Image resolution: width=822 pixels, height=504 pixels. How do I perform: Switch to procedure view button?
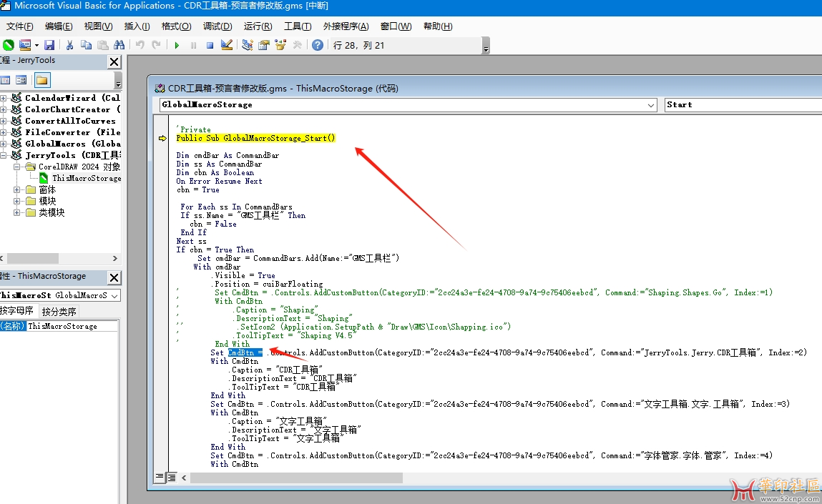coord(160,477)
